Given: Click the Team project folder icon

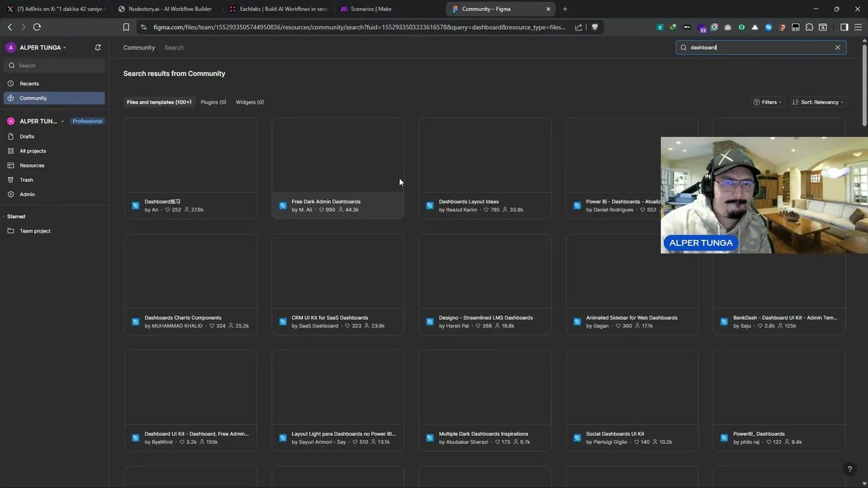Looking at the screenshot, I should point(11,231).
